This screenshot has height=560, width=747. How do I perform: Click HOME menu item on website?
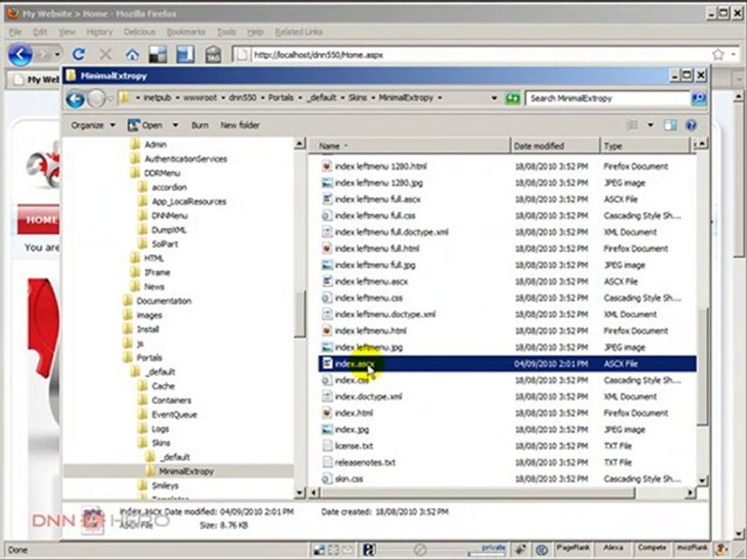pos(39,219)
